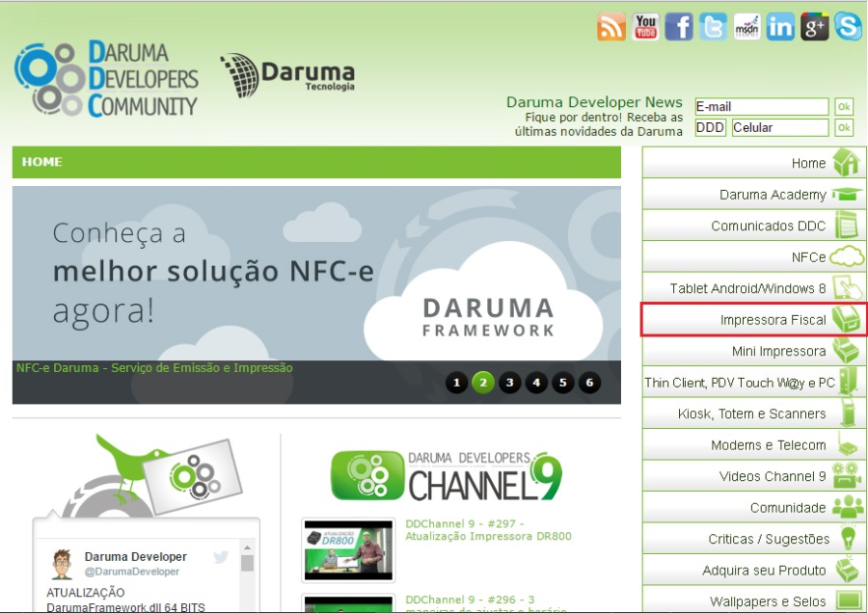Select Mini Impressora in side menu

(x=754, y=351)
